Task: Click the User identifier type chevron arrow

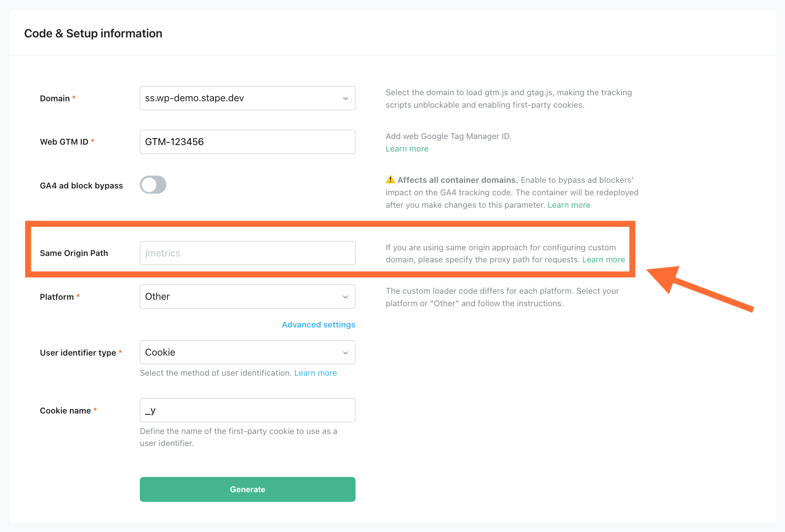Action: pyautogui.click(x=345, y=353)
